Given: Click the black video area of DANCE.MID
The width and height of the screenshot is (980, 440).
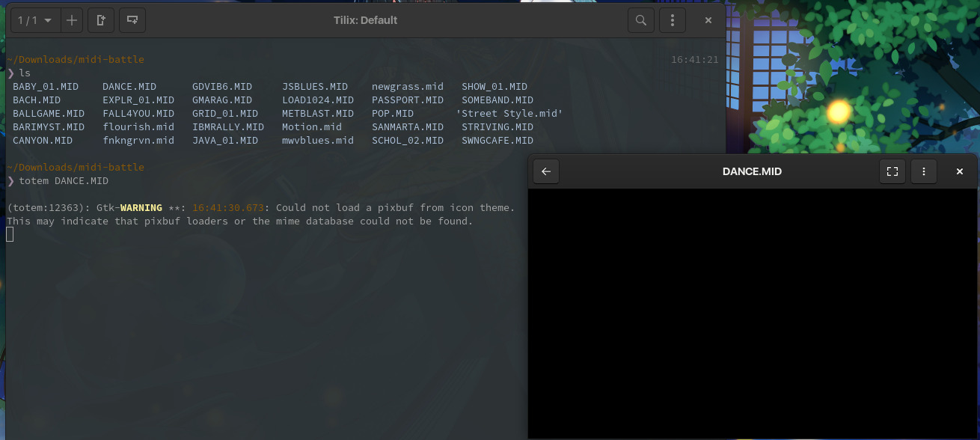Looking at the screenshot, I should pyautogui.click(x=753, y=314).
